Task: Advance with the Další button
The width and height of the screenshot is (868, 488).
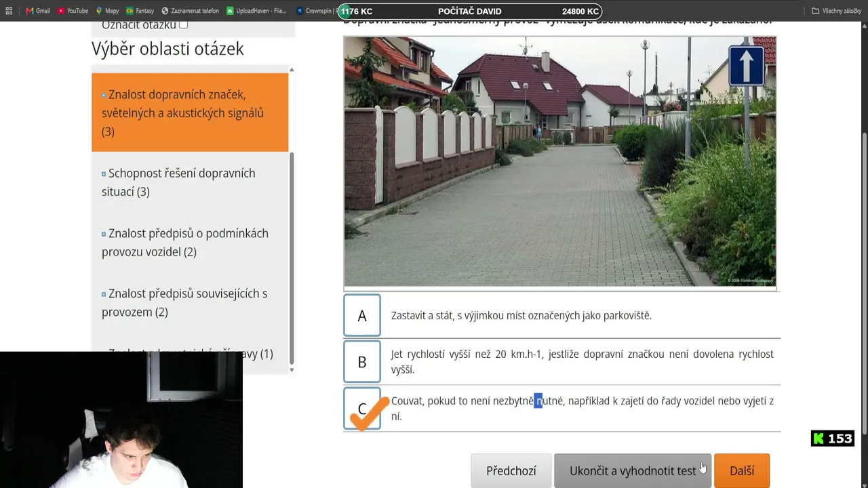Action: (x=742, y=470)
